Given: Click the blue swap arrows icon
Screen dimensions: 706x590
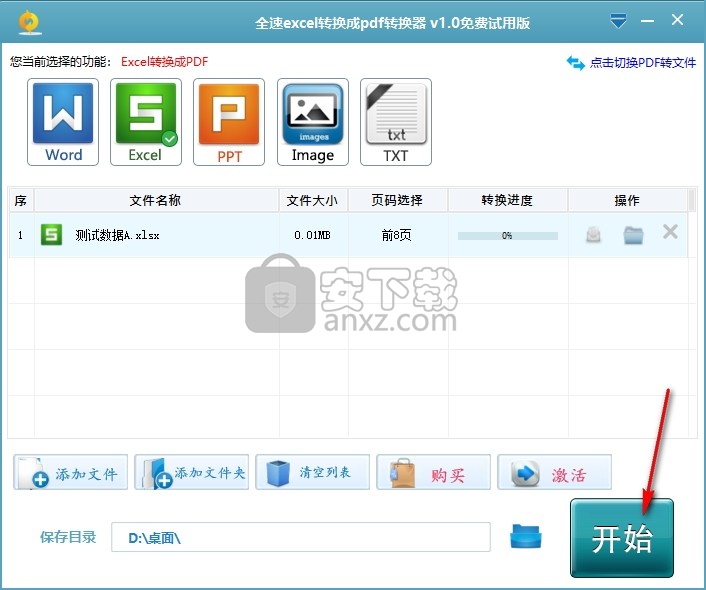Looking at the screenshot, I should [575, 63].
